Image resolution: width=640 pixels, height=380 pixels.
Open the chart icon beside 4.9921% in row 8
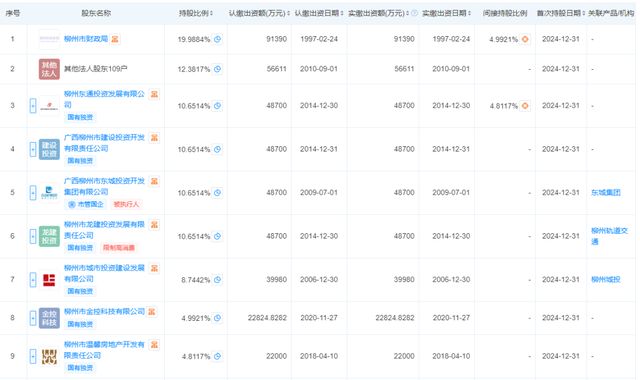coord(218,318)
